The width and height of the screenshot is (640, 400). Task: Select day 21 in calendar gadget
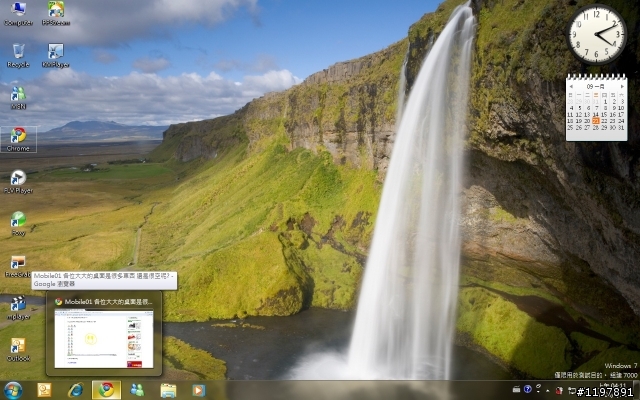click(x=596, y=121)
